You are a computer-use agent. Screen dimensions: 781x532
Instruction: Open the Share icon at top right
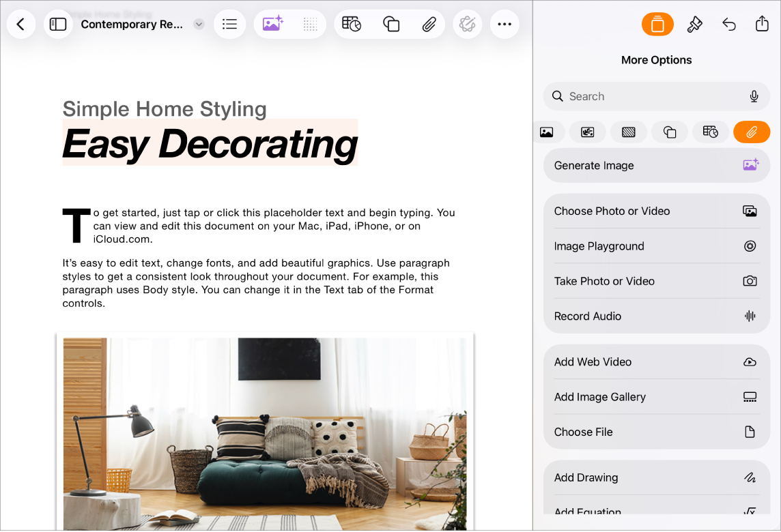click(762, 24)
